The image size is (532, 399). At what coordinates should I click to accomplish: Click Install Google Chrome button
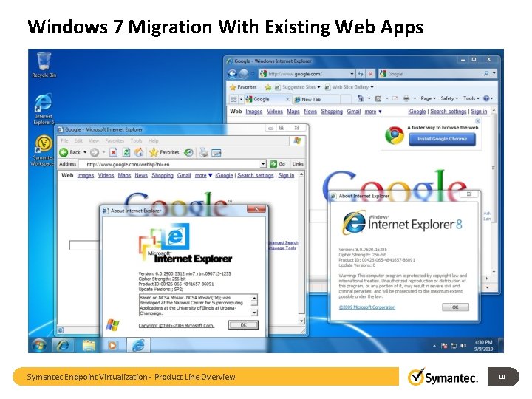point(442,139)
